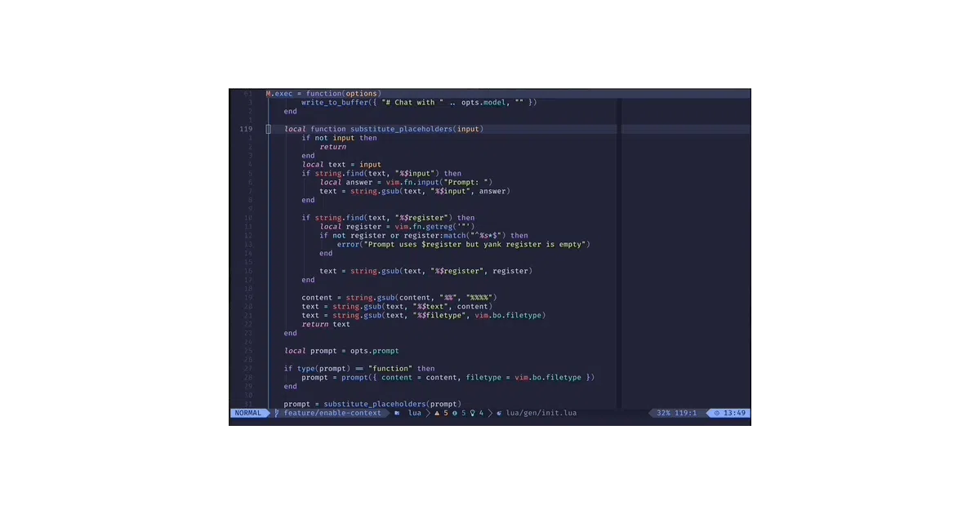Viewport: 980px width, 514px height.
Task: Click the gsub(text, "%$text", content) line
Action: 397,307
